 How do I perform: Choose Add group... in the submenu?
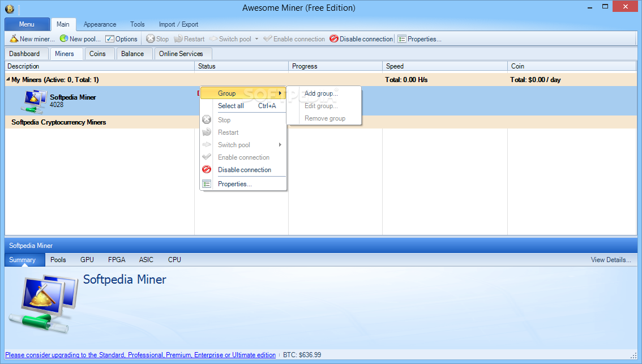324,93
